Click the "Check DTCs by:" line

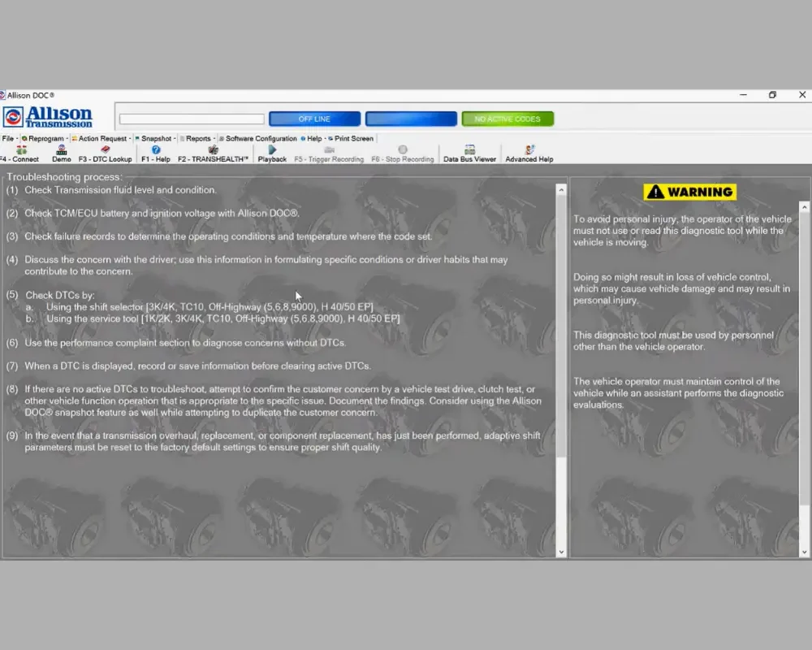(60, 295)
